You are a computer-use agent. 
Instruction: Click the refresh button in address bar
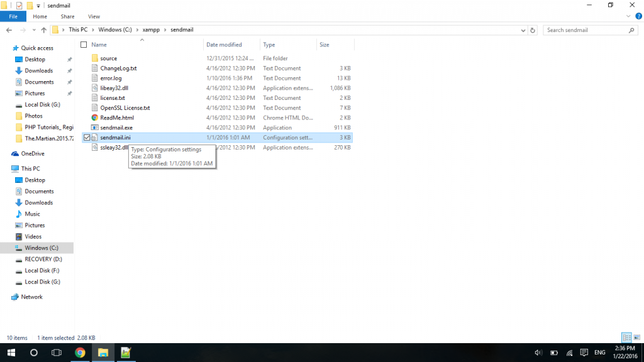(x=533, y=30)
